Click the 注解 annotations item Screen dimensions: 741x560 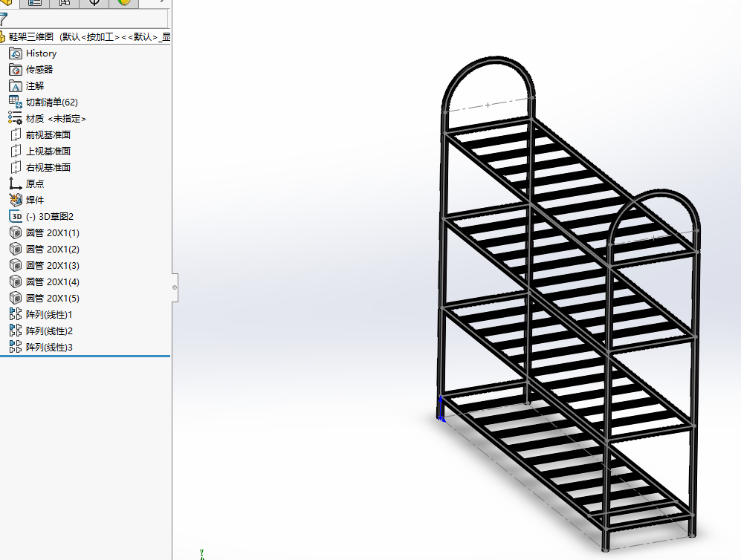click(x=35, y=86)
